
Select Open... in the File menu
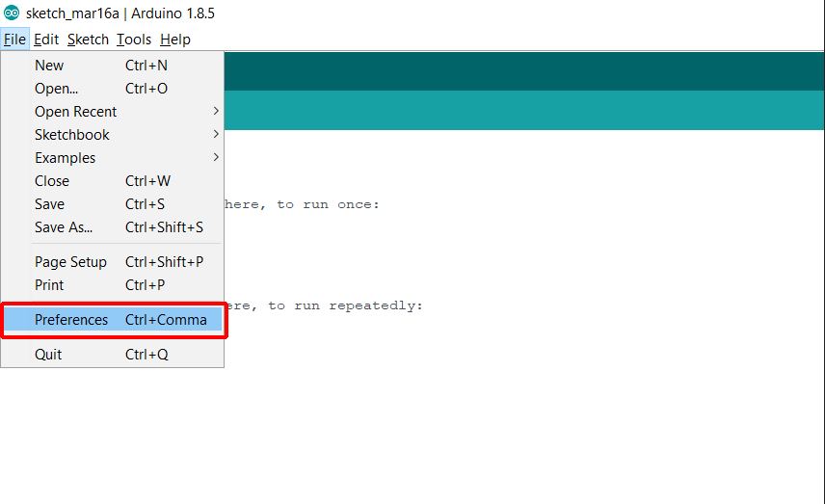(x=112, y=89)
